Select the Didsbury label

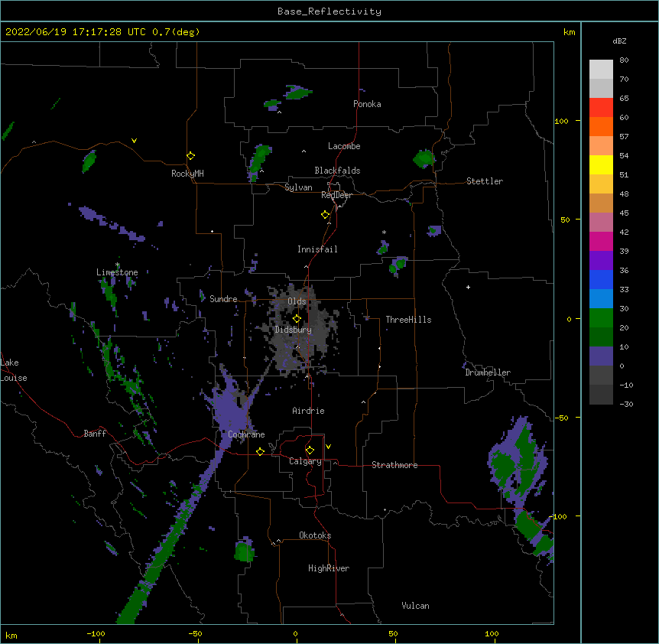coord(294,330)
